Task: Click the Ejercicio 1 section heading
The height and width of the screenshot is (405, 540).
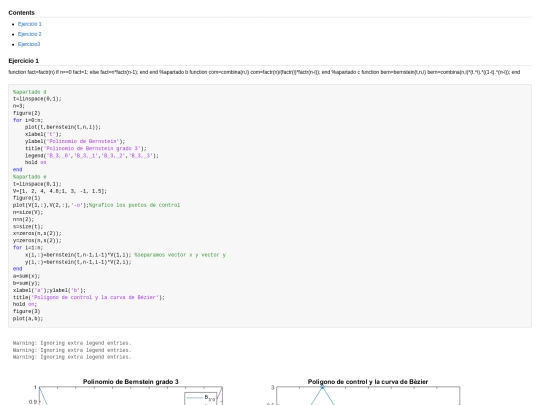Action: pyautogui.click(x=23, y=61)
